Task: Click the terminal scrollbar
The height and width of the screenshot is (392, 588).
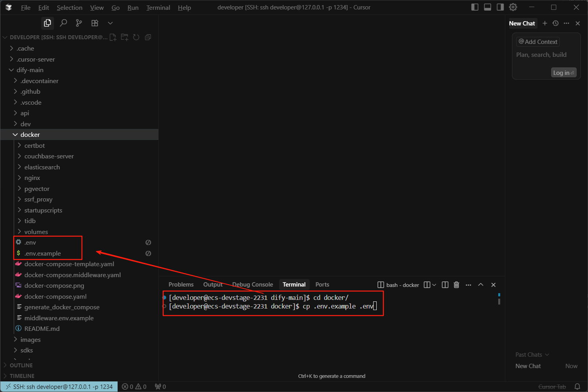Action: [x=499, y=299]
